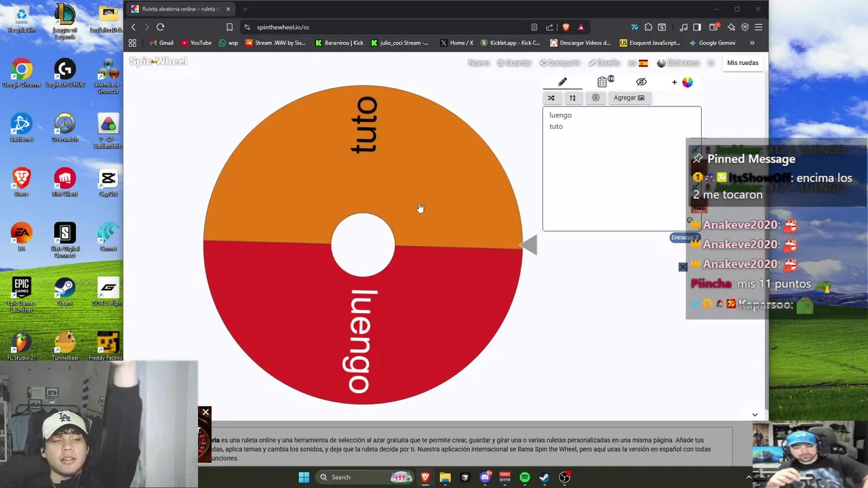This screenshot has width=868, height=488.
Task: Click Nuevo in the SpinWheel header
Action: (479, 63)
